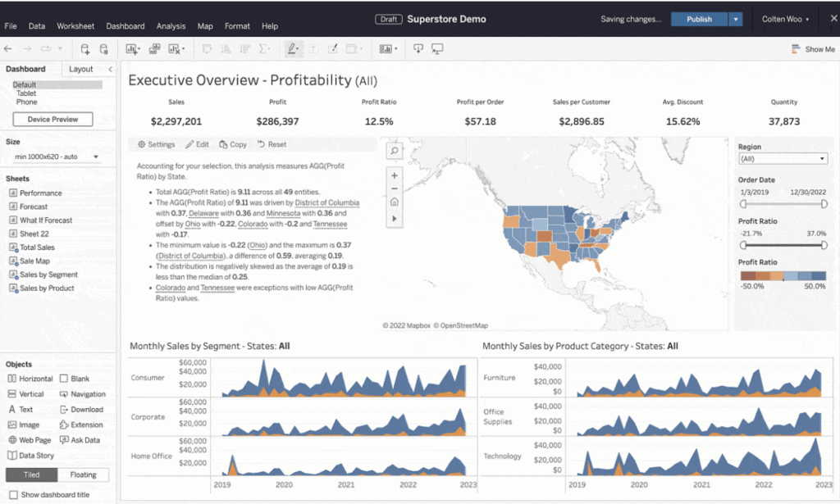Image resolution: width=840 pixels, height=504 pixels.
Task: Open dropdown arrow next to Publish
Action: 737,19
